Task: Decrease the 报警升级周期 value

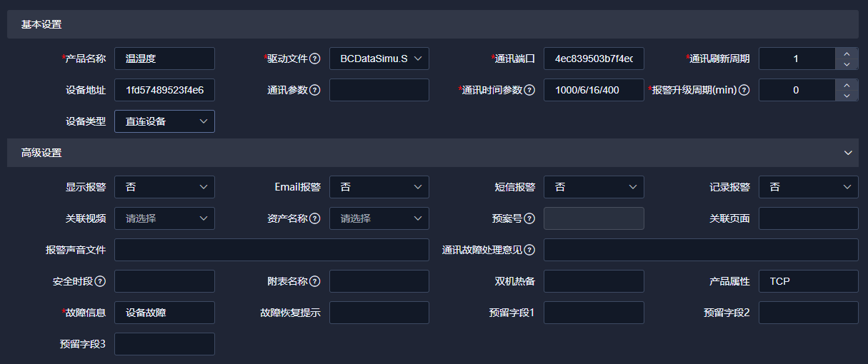Action: coord(847,96)
